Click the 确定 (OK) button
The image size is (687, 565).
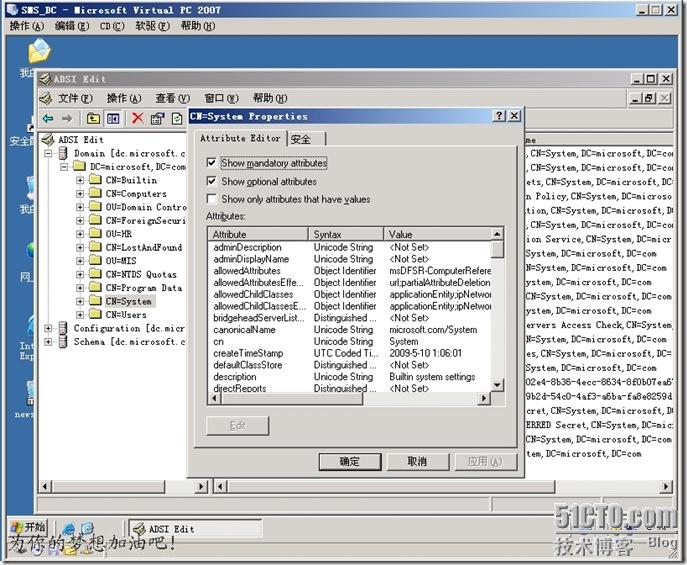(350, 461)
